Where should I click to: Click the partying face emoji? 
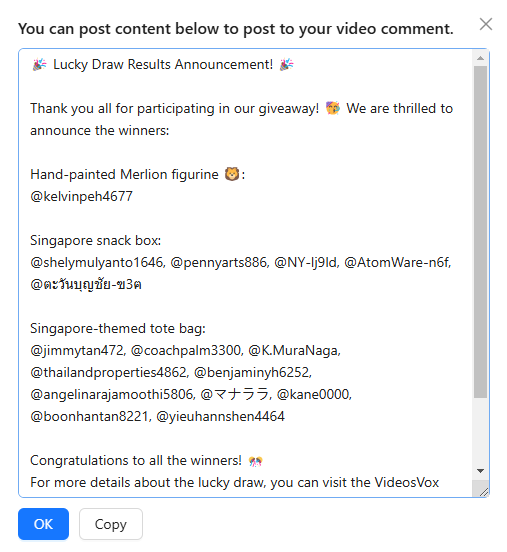pos(333,108)
